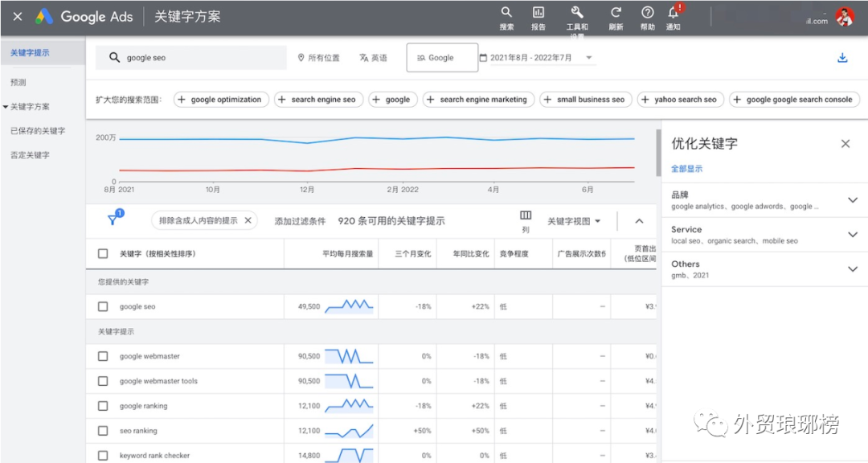Open 已保存的关键字 in the sidebar
The image size is (868, 463).
38,131
